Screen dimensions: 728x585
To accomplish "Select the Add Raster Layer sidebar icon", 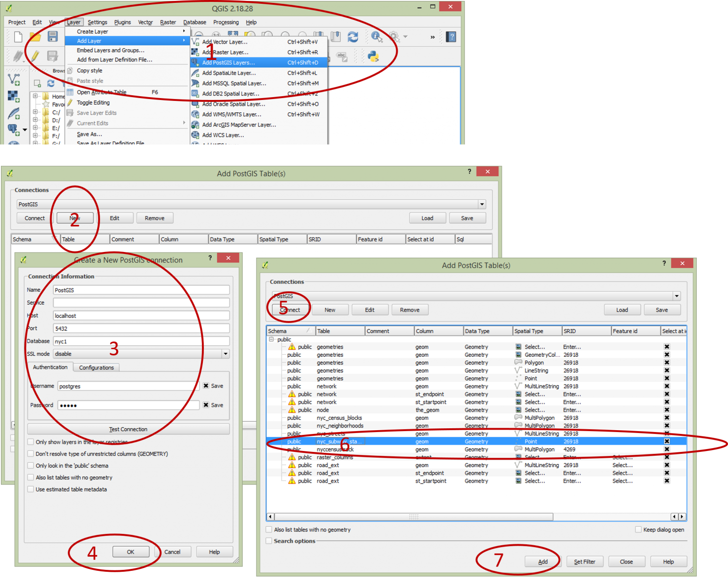I will tap(13, 96).
